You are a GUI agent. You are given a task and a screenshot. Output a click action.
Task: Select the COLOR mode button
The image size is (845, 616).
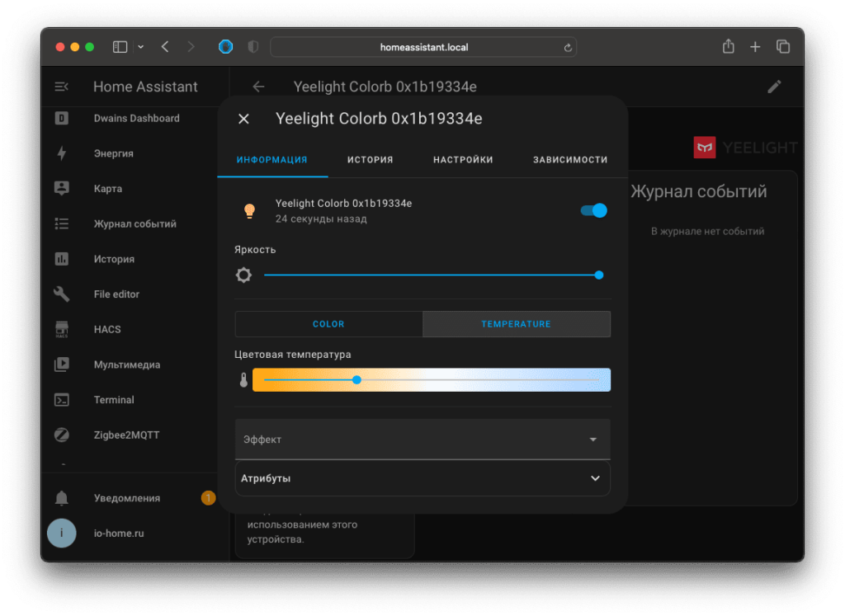point(328,324)
